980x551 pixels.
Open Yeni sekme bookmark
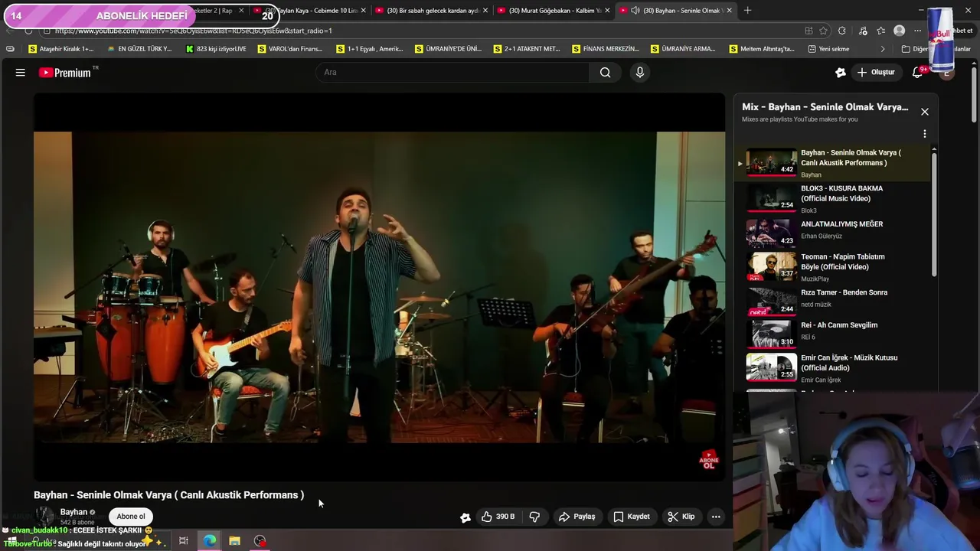pyautogui.click(x=828, y=49)
